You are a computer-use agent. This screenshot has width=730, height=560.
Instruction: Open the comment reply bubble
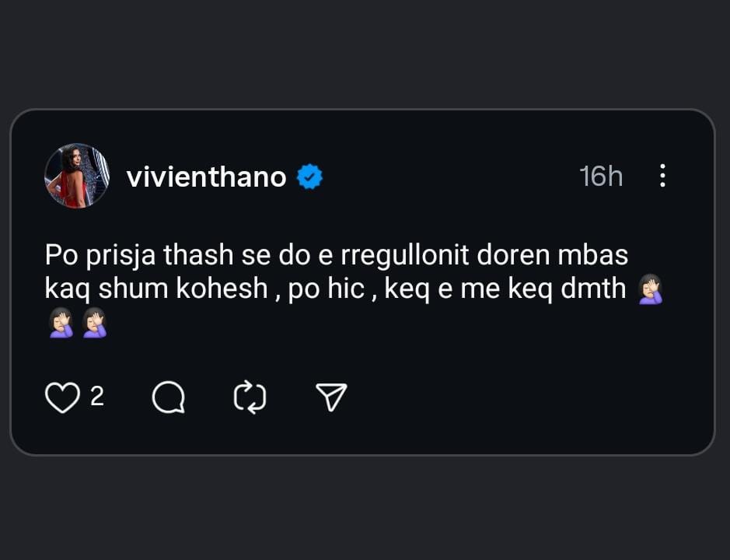coord(168,398)
